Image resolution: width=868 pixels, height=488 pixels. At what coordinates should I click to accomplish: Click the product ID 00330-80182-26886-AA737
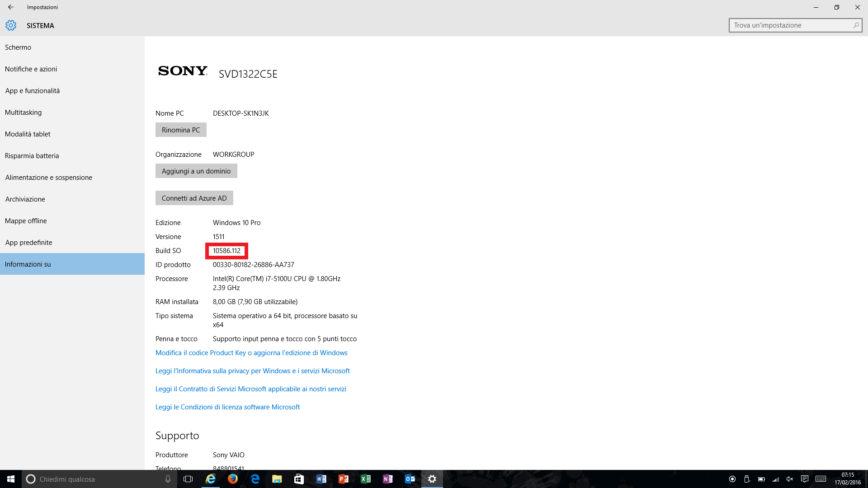[x=254, y=265]
